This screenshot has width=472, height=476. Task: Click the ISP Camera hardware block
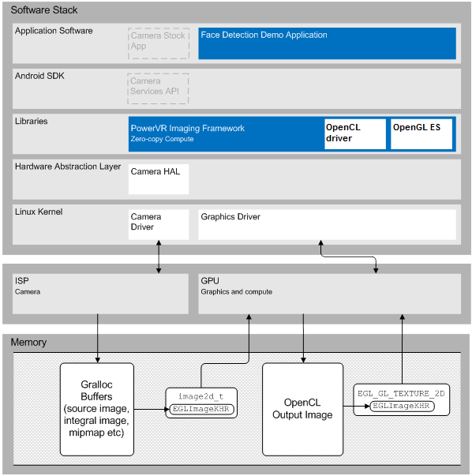pyautogui.click(x=100, y=294)
